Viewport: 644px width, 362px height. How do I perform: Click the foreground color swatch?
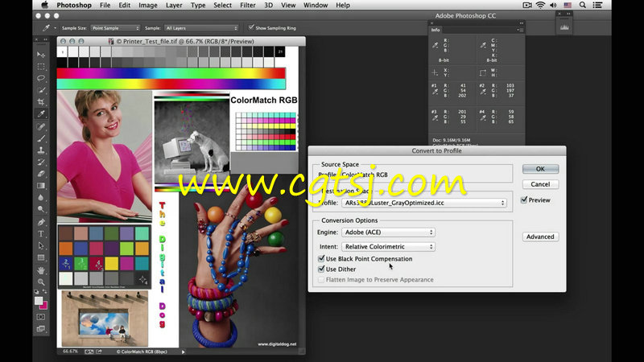pos(38,301)
